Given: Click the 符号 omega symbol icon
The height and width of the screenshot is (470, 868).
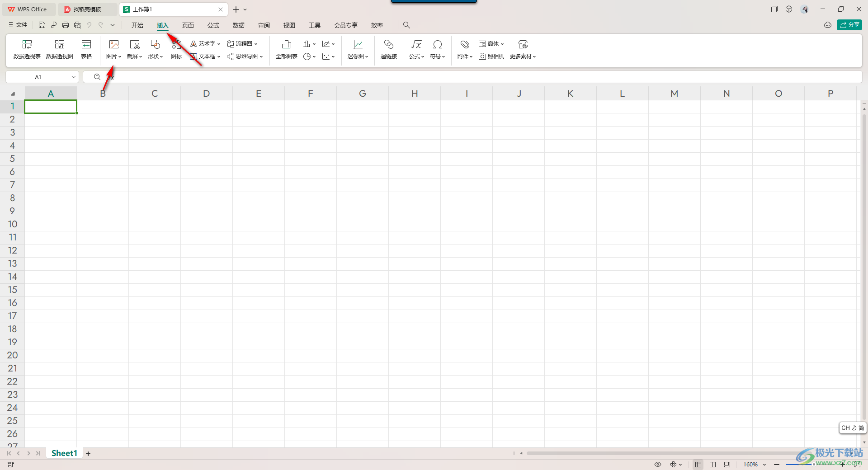Looking at the screenshot, I should click(x=437, y=44).
